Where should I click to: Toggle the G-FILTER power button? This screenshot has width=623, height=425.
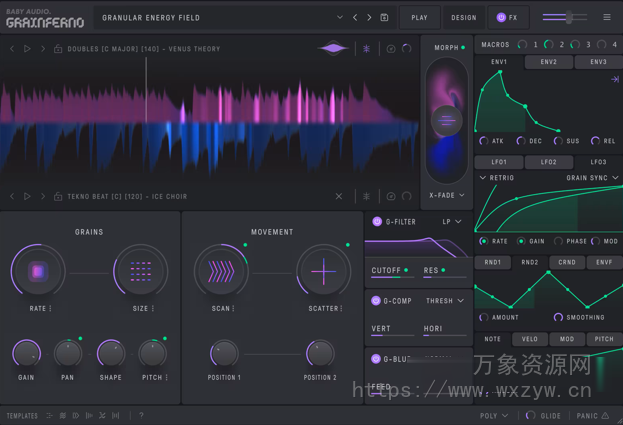tap(377, 222)
